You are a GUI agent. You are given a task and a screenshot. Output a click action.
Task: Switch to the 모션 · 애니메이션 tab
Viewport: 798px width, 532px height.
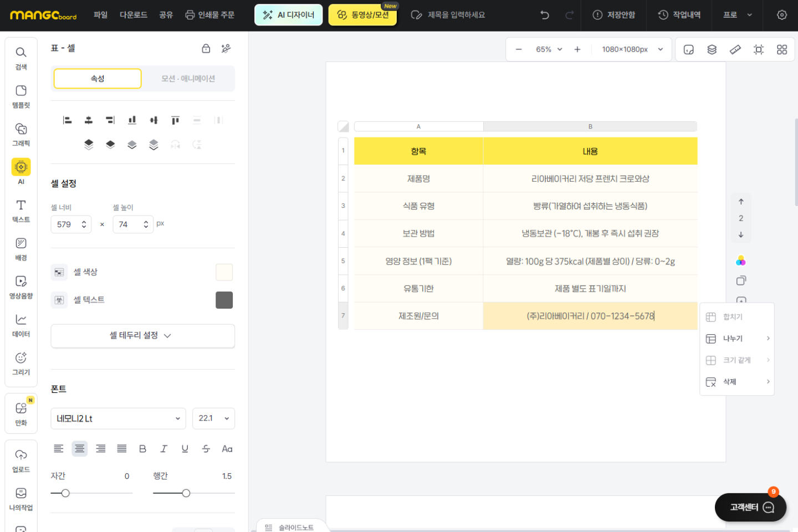tap(188, 79)
